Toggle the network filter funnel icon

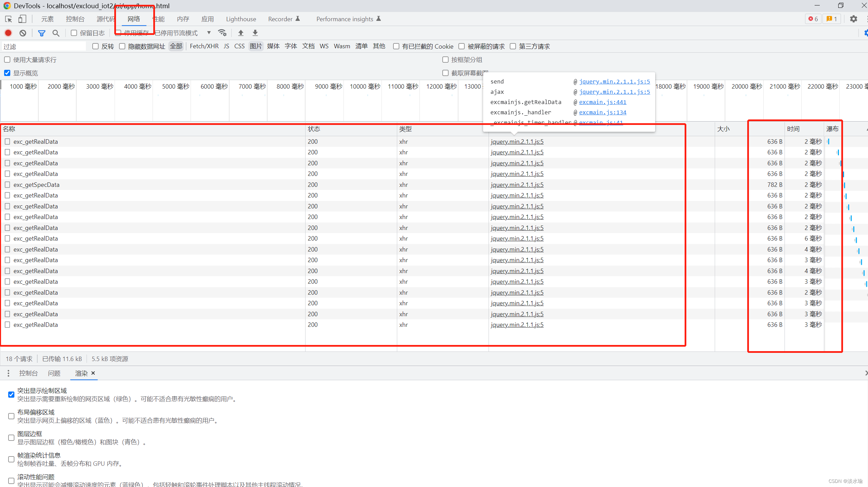pos(42,33)
